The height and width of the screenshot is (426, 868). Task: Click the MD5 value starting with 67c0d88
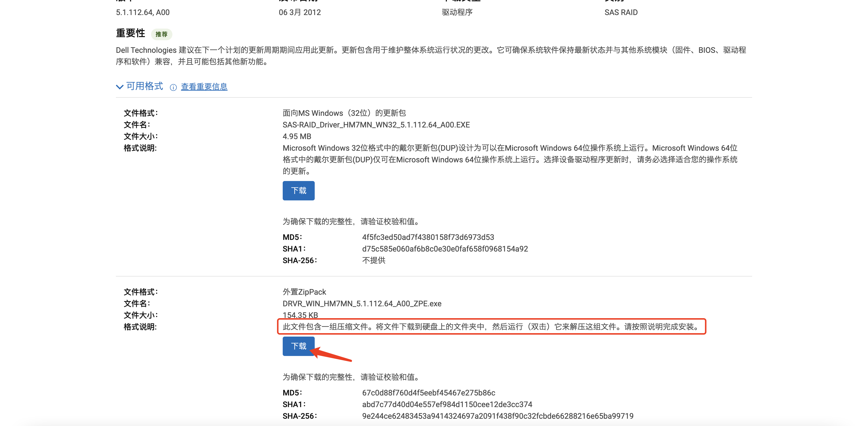[428, 393]
